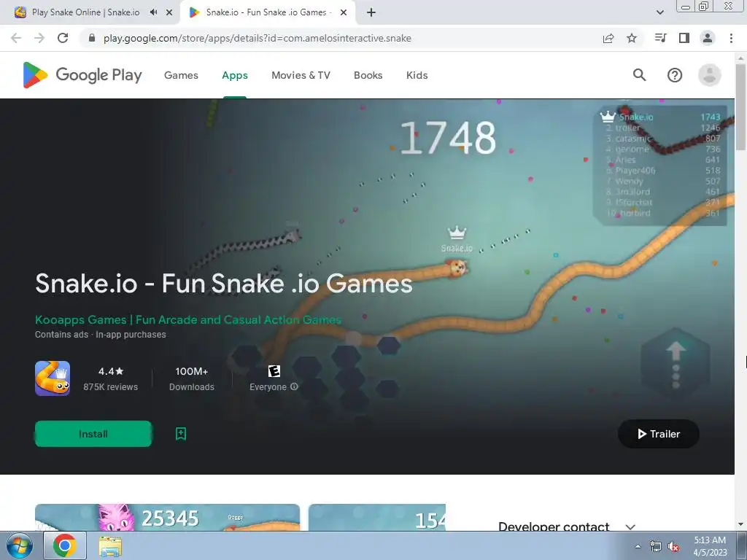The width and height of the screenshot is (747, 560).
Task: Click the 100M+ Downloads text
Action: tap(192, 378)
